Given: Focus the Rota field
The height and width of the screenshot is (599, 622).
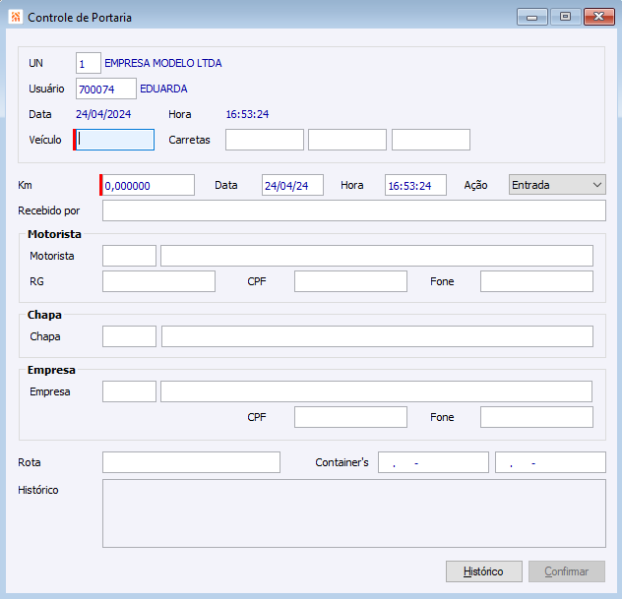Looking at the screenshot, I should point(191,462).
